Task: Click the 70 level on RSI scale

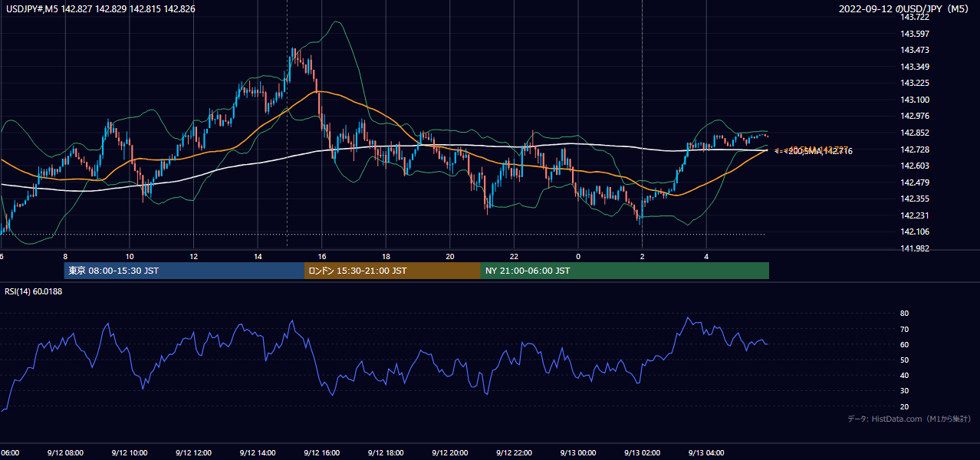Action: click(x=905, y=329)
